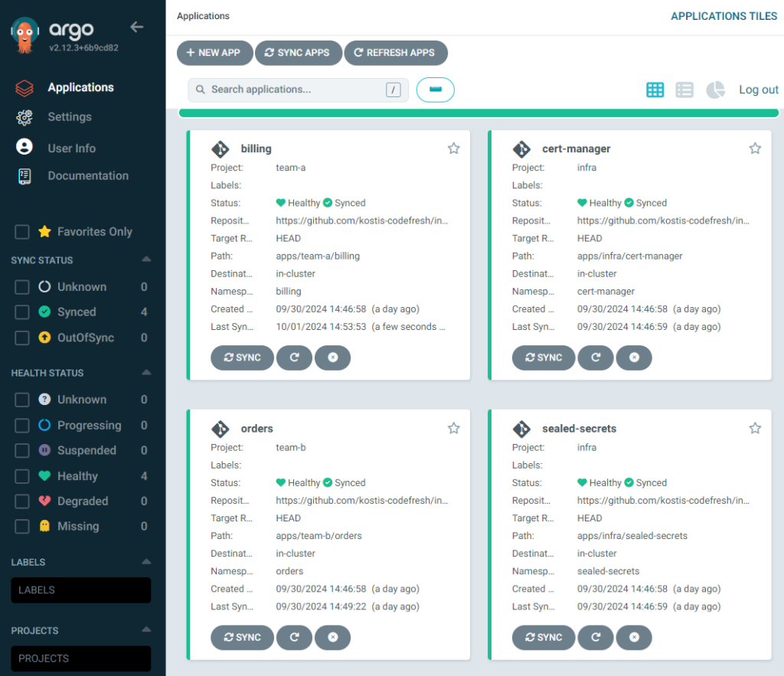Check OutOfSync filter
The width and height of the screenshot is (784, 676).
pyautogui.click(x=22, y=338)
